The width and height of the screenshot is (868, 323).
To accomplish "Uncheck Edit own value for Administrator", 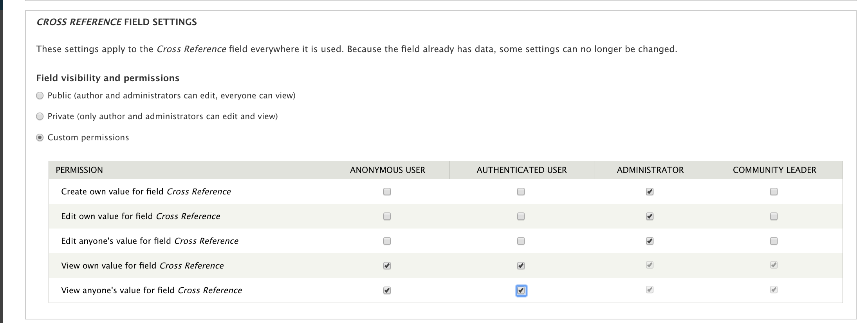I will click(650, 216).
